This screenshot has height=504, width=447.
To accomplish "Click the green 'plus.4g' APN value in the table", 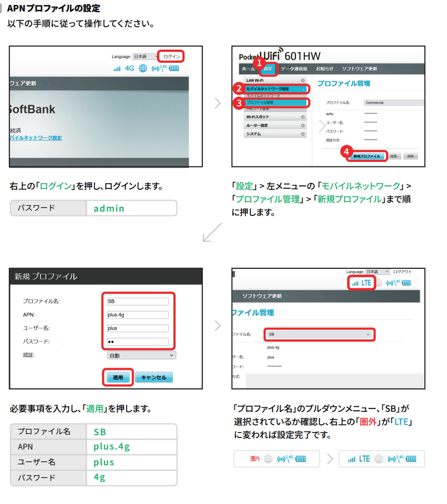I will tap(112, 447).
